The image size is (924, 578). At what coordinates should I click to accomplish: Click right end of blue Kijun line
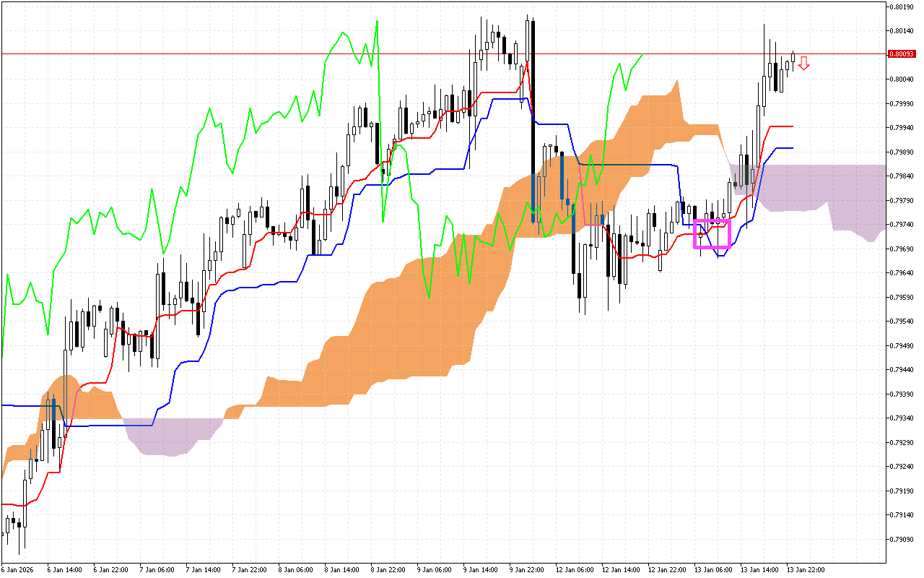pos(792,148)
